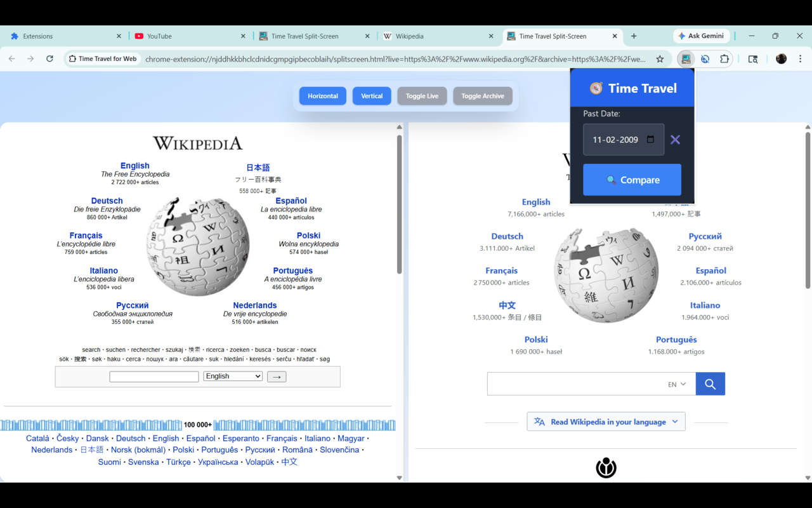The width and height of the screenshot is (812, 508).
Task: Open Français link in live Wikipedia
Action: (501, 271)
